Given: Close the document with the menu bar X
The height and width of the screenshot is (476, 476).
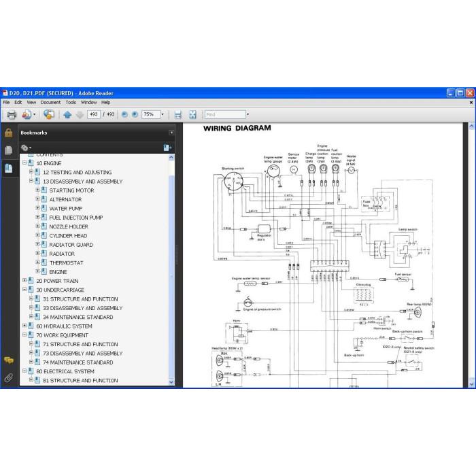Looking at the screenshot, I should [471, 103].
